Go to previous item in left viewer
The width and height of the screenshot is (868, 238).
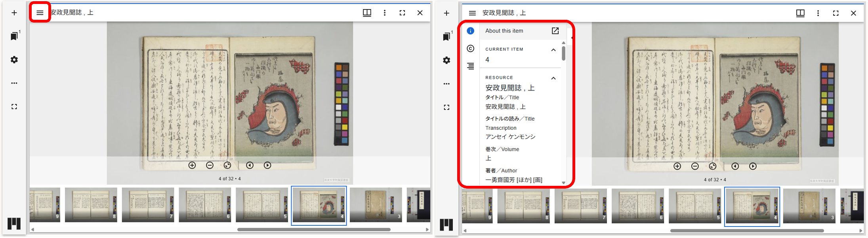(x=250, y=165)
